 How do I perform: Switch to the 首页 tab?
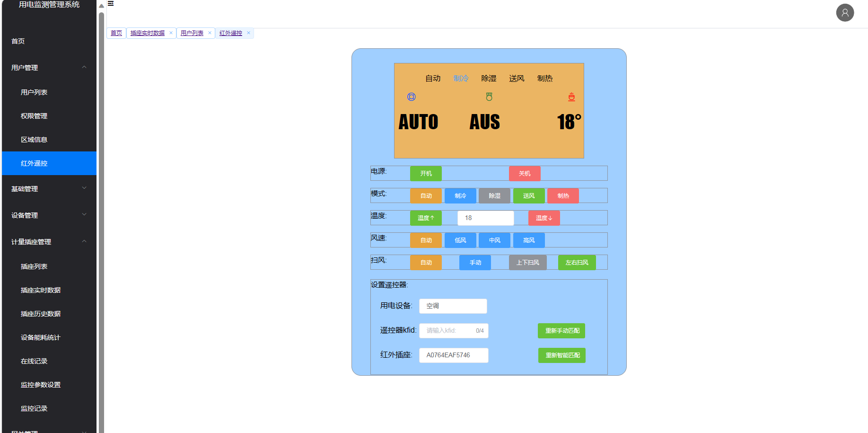coord(116,33)
